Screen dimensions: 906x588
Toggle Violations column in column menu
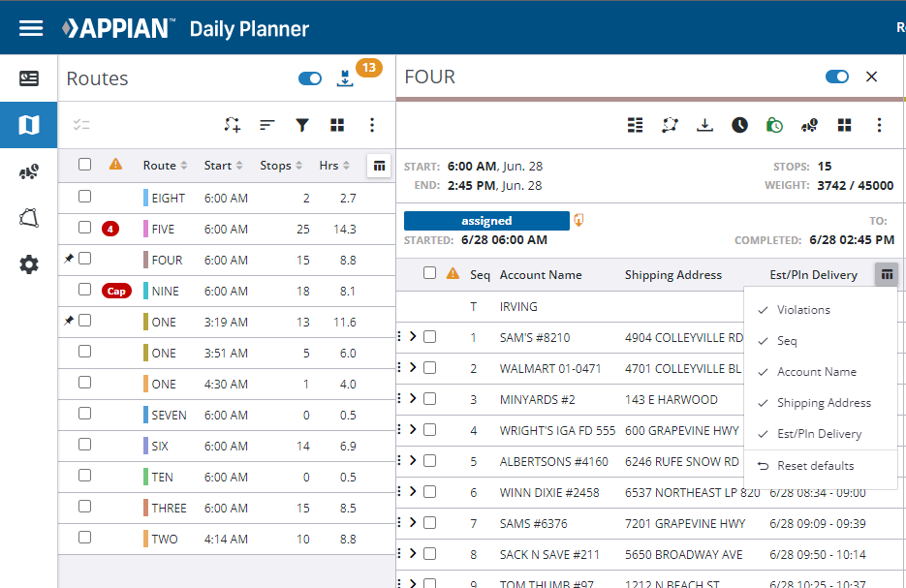(821, 310)
